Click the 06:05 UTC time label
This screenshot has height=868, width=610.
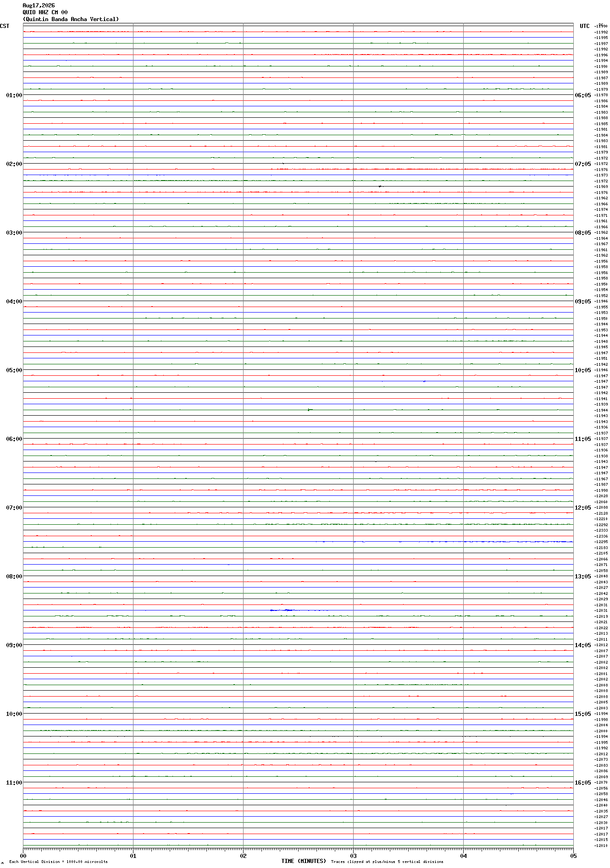(x=583, y=95)
